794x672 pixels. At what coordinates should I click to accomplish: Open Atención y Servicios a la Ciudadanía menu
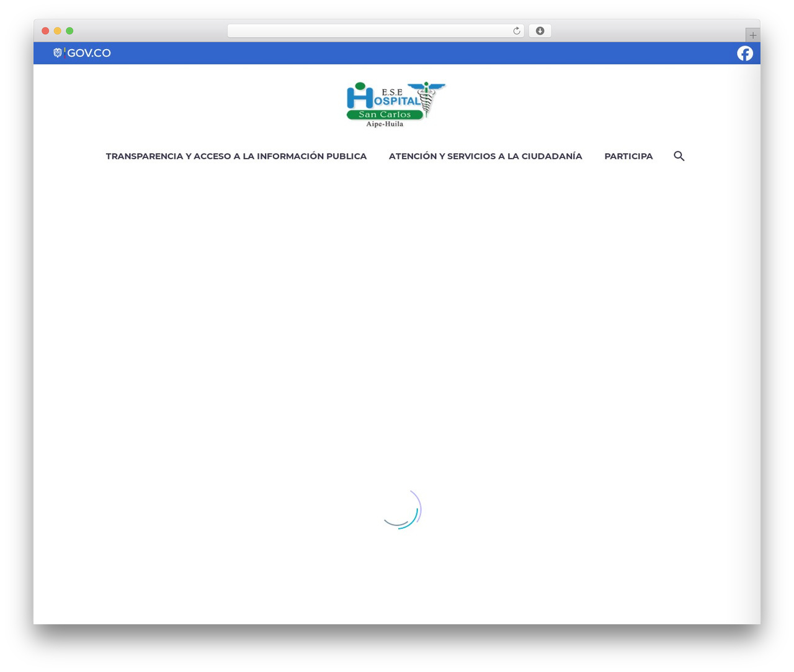[x=486, y=156]
